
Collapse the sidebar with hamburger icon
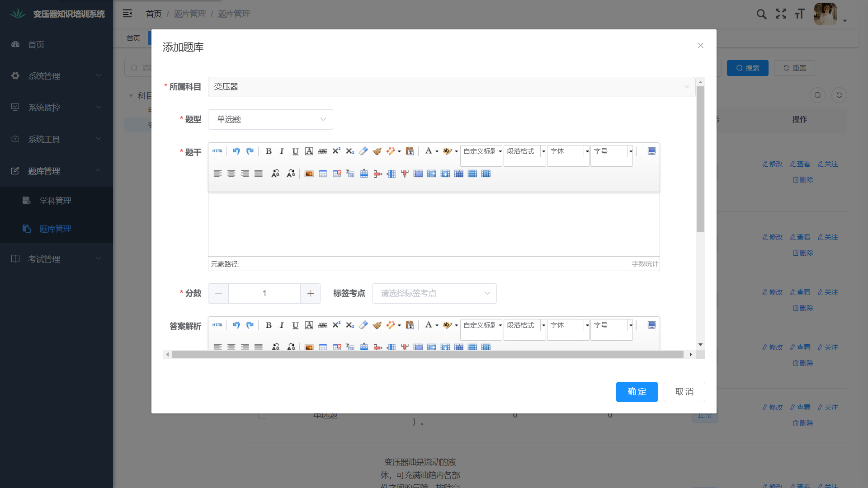click(x=127, y=14)
